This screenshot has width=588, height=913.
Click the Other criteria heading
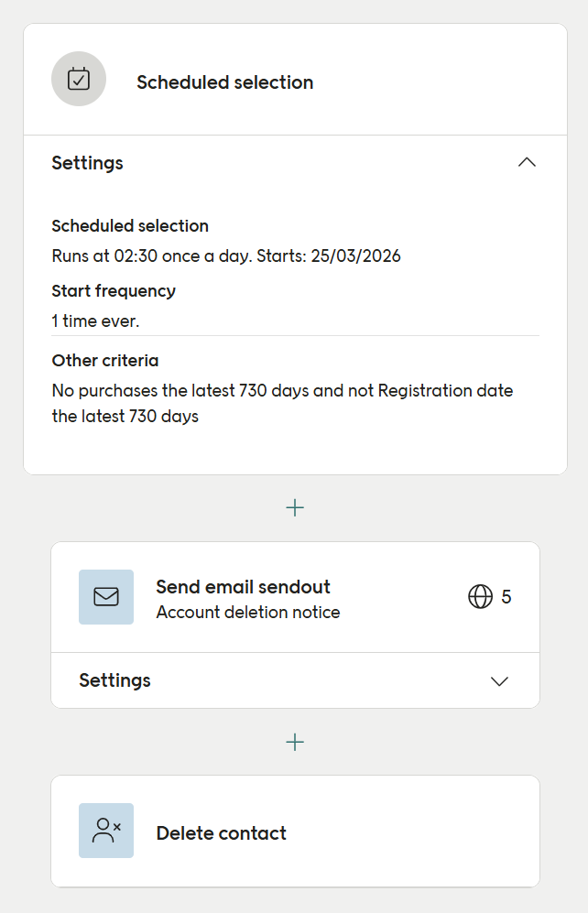click(104, 361)
